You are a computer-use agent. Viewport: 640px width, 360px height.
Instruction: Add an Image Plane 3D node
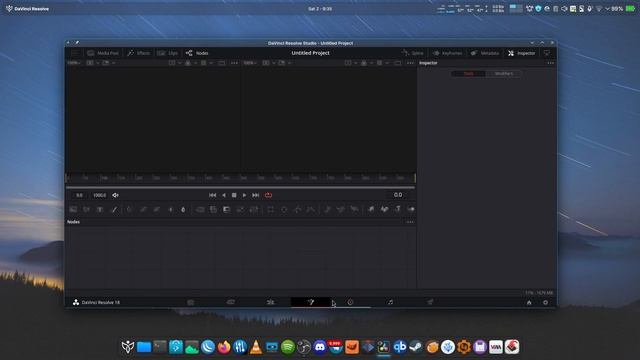371,209
